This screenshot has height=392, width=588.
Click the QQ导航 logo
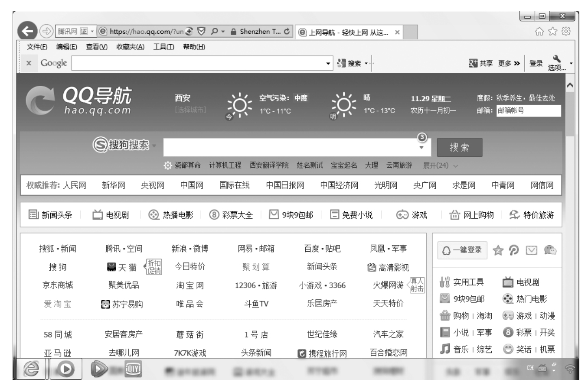coord(78,101)
